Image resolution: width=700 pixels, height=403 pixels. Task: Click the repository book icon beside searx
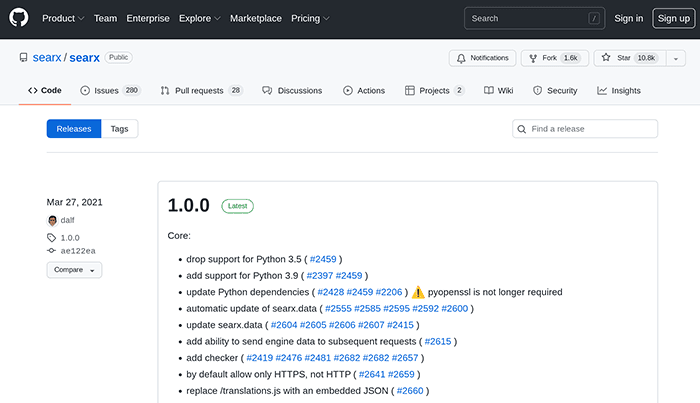coord(23,58)
